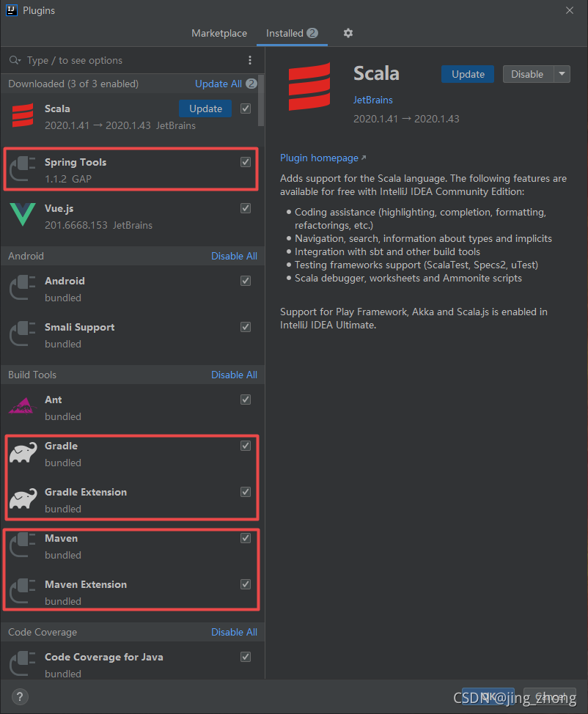Disable the Vue.js plugin checkbox
Screen dimensions: 588x714
246,208
